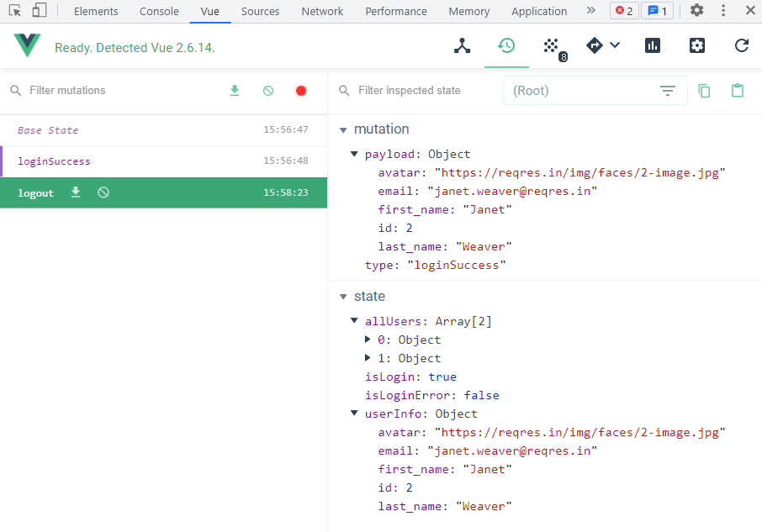762x532 pixels.
Task: Open the 2 errors indicator
Action: click(x=624, y=11)
